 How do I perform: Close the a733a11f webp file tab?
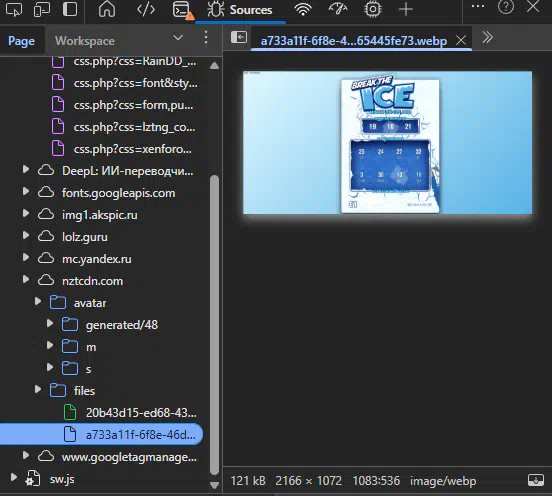(461, 40)
